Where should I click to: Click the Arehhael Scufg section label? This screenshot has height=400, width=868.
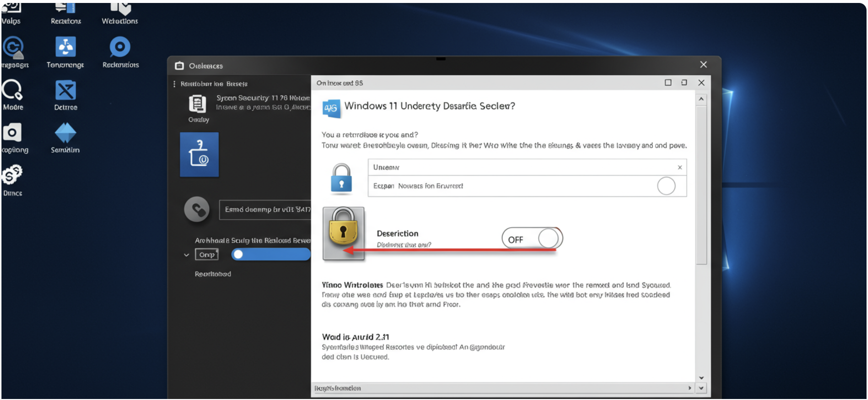(252, 241)
